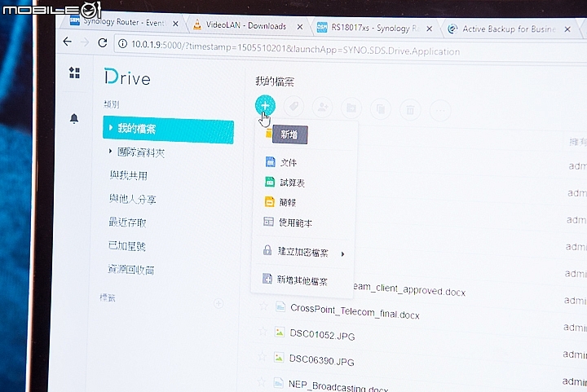Star the DSC01052.JPG file

(x=263, y=332)
